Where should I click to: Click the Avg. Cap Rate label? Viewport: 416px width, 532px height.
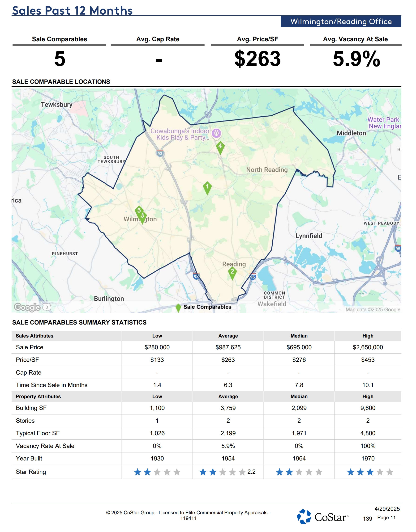[x=158, y=39]
